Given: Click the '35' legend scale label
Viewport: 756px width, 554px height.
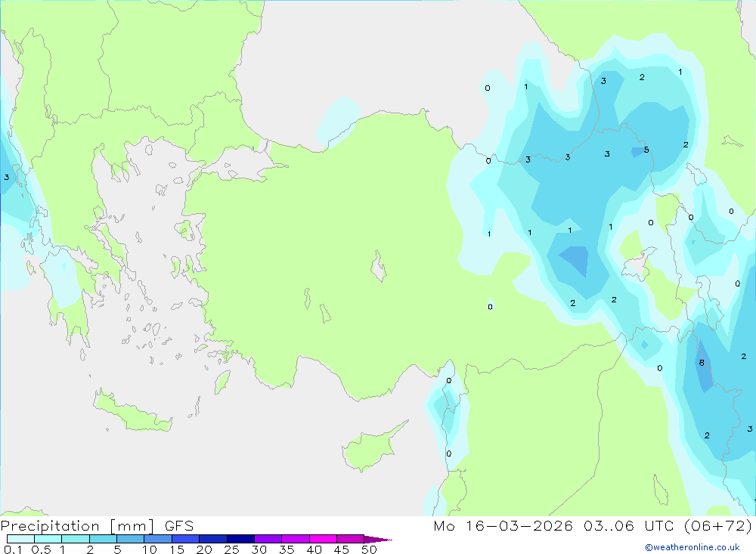Looking at the screenshot, I should pyautogui.click(x=287, y=549).
